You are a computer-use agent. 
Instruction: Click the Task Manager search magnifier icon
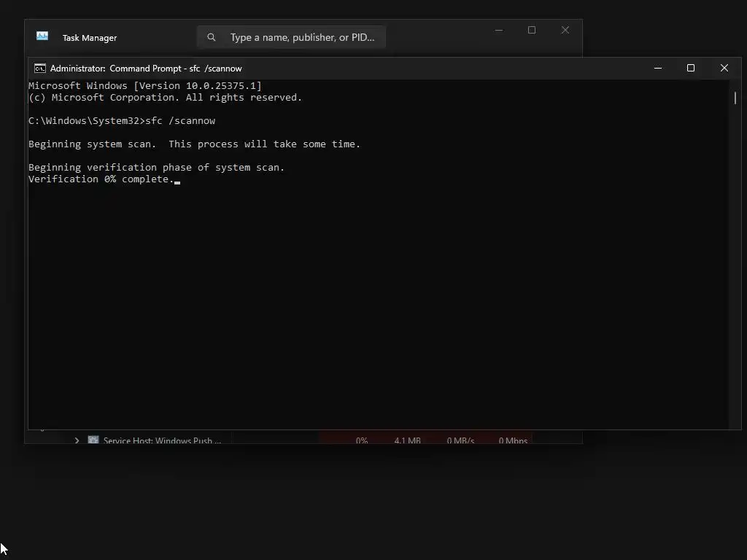[x=211, y=37]
